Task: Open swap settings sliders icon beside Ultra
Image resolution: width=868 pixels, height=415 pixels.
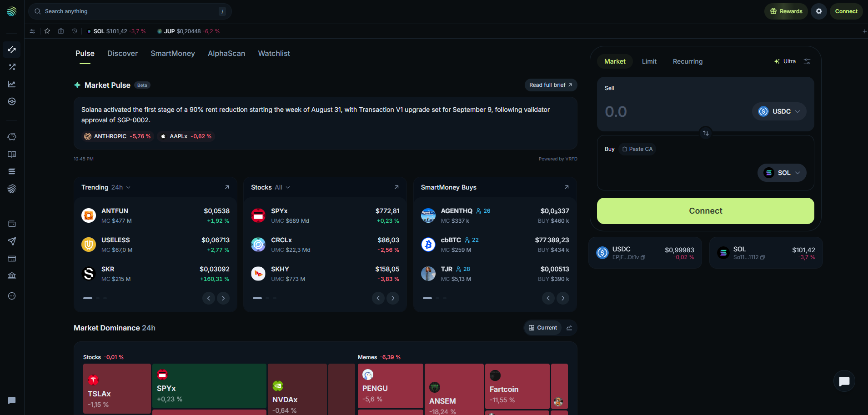Action: click(x=807, y=61)
